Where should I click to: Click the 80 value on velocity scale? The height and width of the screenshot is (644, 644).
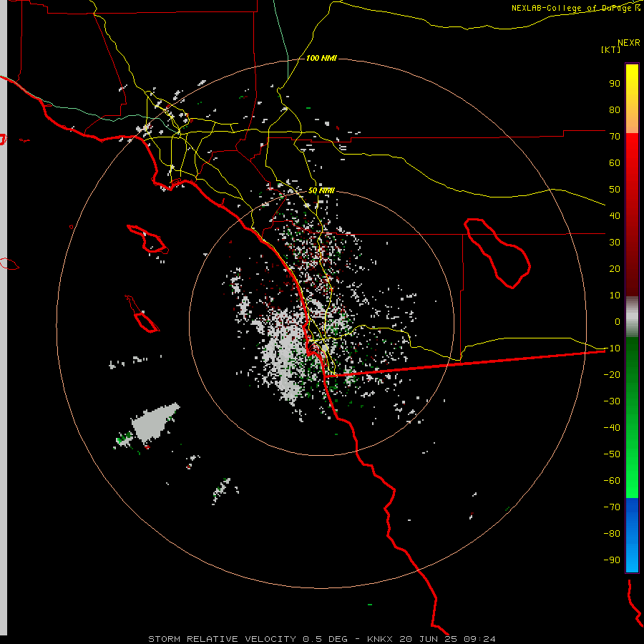click(x=615, y=110)
